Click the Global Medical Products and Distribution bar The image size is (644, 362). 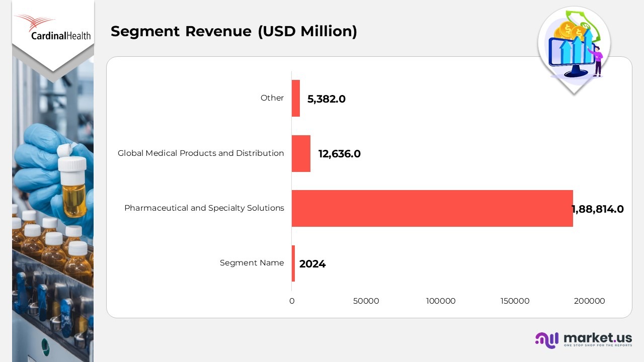301,153
